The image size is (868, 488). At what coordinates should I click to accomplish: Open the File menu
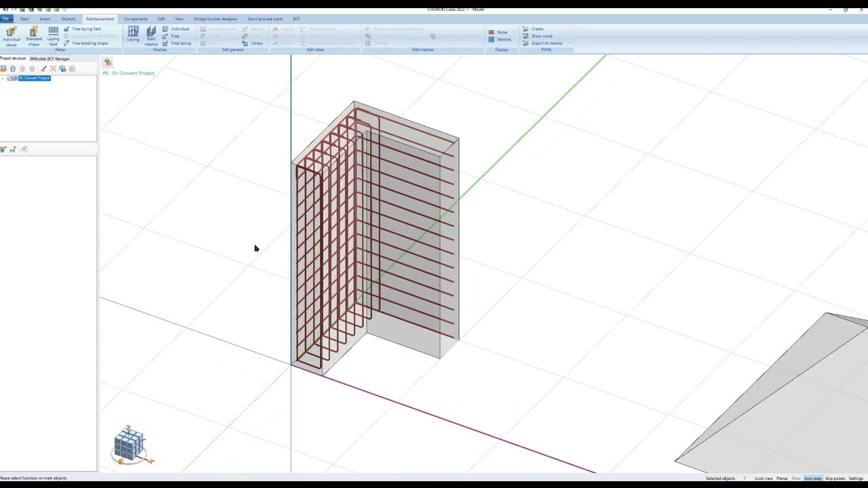coord(5,19)
